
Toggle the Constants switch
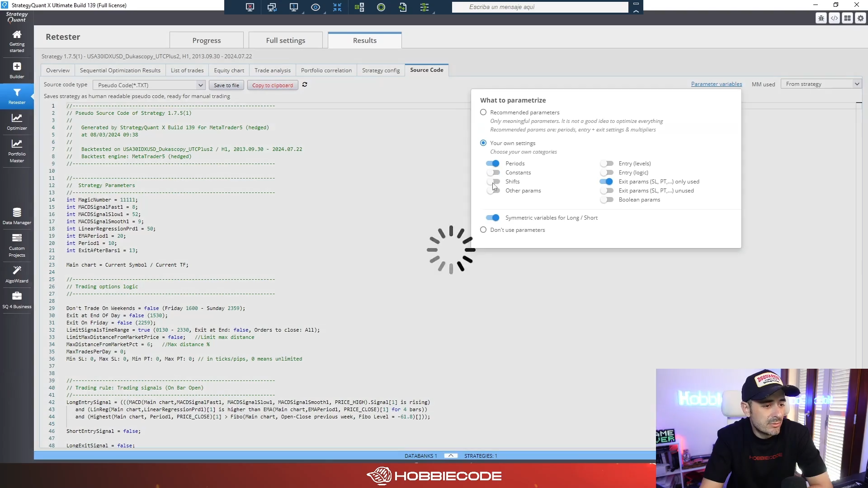493,173
